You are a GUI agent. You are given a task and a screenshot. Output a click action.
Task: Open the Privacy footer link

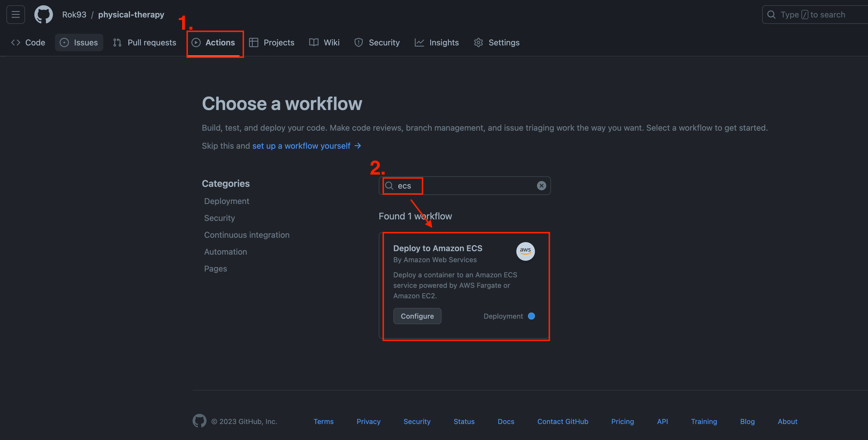coord(368,421)
